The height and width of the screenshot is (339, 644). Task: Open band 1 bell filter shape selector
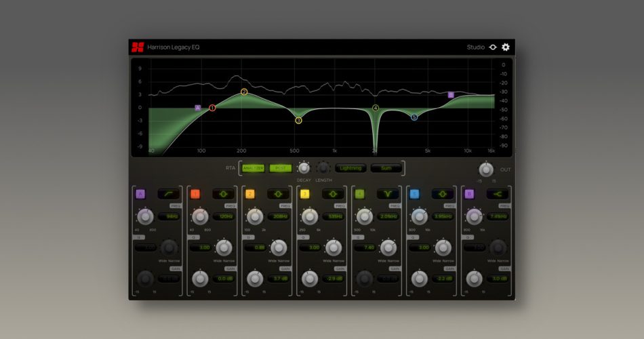click(224, 194)
